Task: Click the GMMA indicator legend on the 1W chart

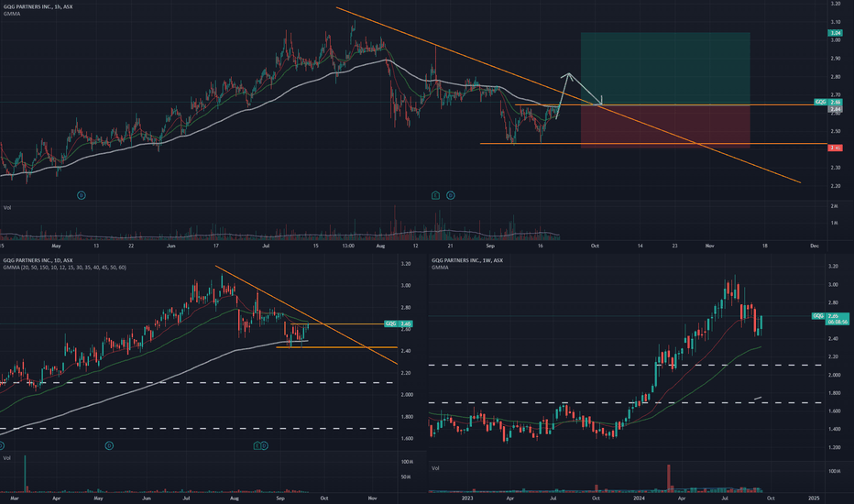Action: 440,268
